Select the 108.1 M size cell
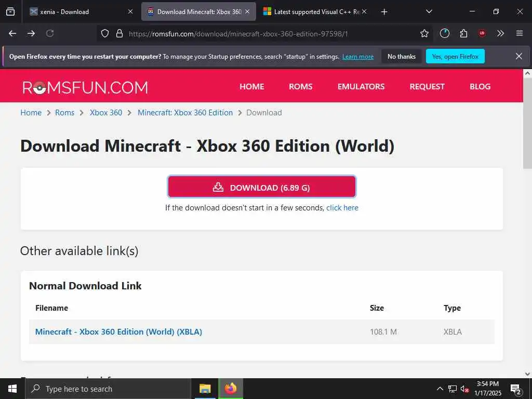Viewport: 532px width, 399px height. coord(383,332)
